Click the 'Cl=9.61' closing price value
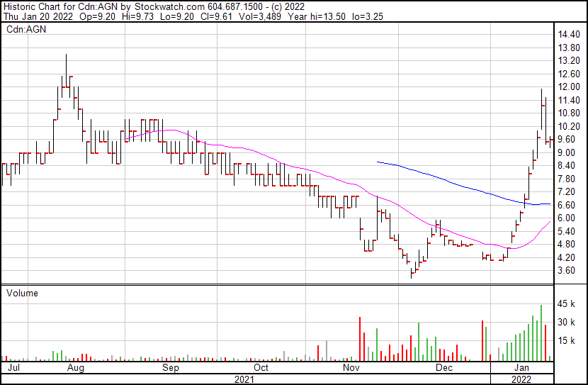 pyautogui.click(x=216, y=16)
